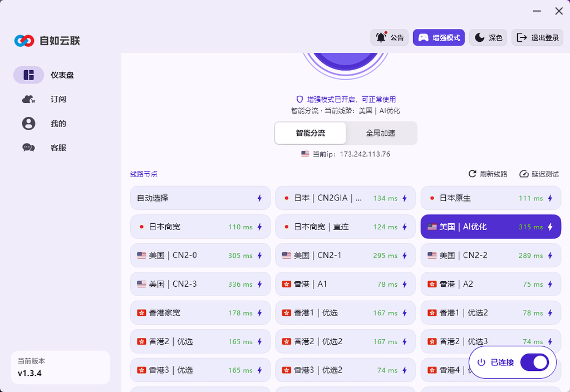Click lightning icon on 香港 | A2 row
570x392 pixels.
(550, 285)
